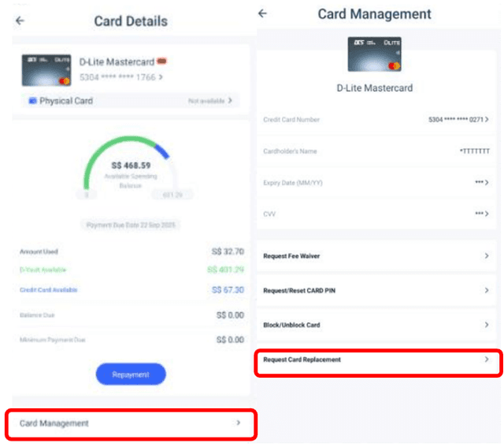Tap the D-Vault Available amount row
The image size is (504, 447).
pyautogui.click(x=131, y=270)
